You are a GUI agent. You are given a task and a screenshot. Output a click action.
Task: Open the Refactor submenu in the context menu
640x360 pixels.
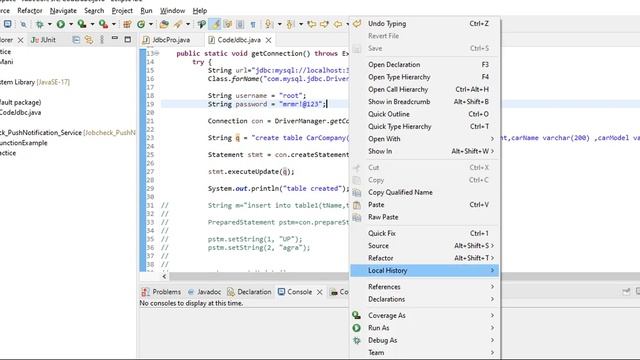(424, 258)
